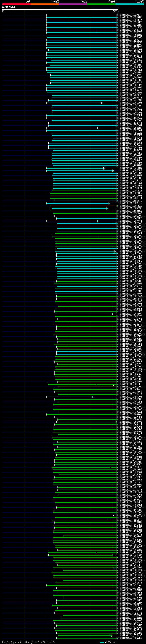Select the UniRef100_C3XVY5 hit label

tap(131, 535)
